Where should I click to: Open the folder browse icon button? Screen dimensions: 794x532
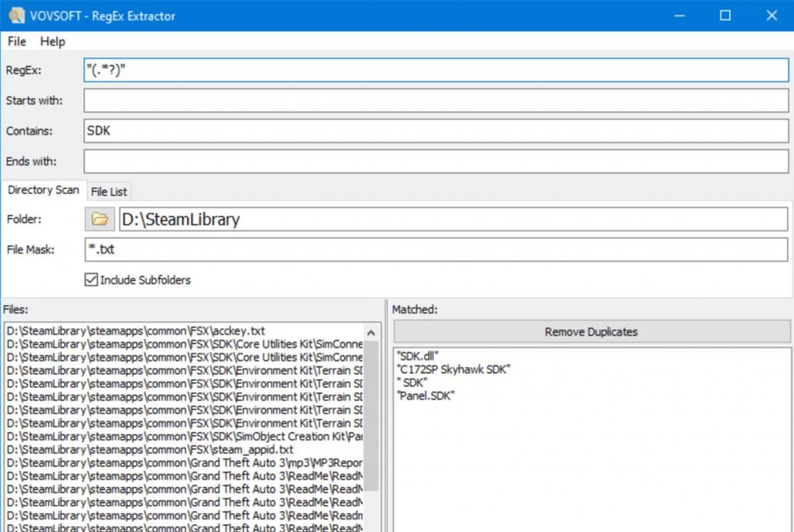(x=100, y=219)
